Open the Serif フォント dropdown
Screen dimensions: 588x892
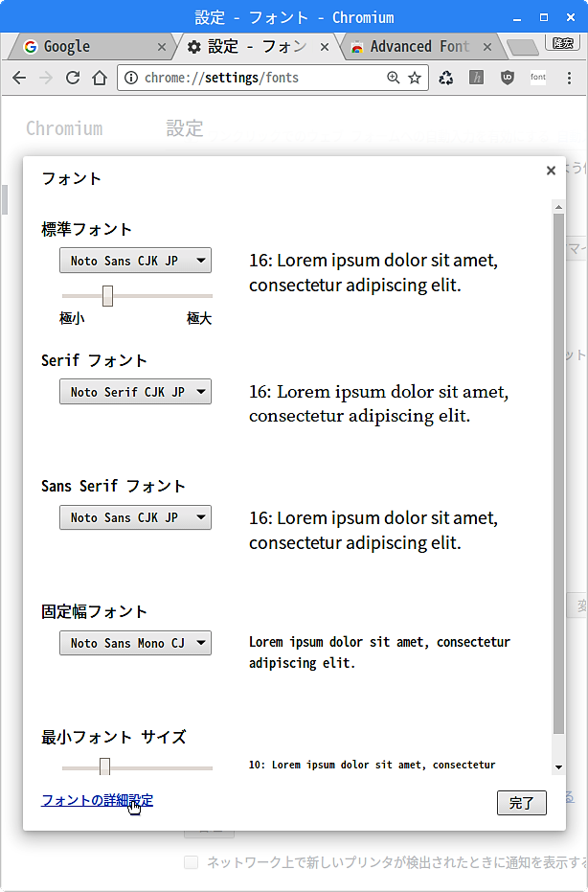135,392
